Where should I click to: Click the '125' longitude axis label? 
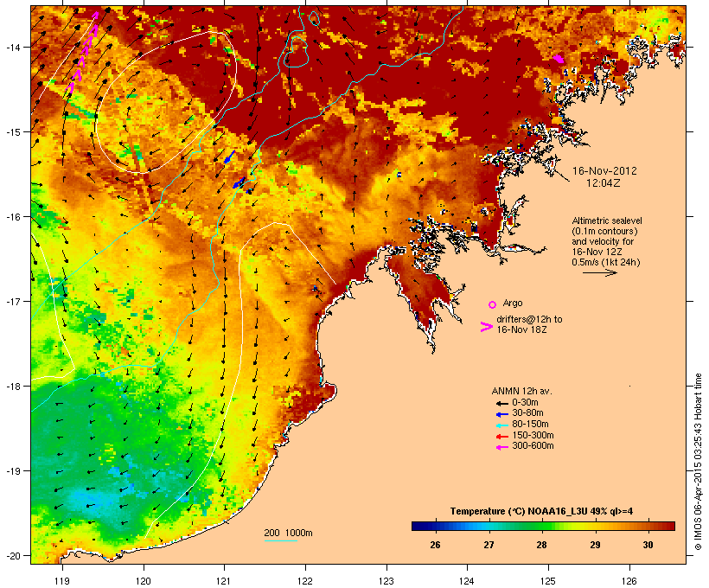[x=548, y=581]
